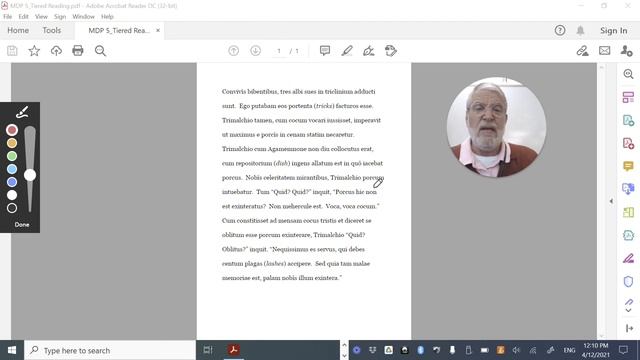Show hidden system tray icons
This screenshot has width=640, height=360.
(x=344, y=345)
